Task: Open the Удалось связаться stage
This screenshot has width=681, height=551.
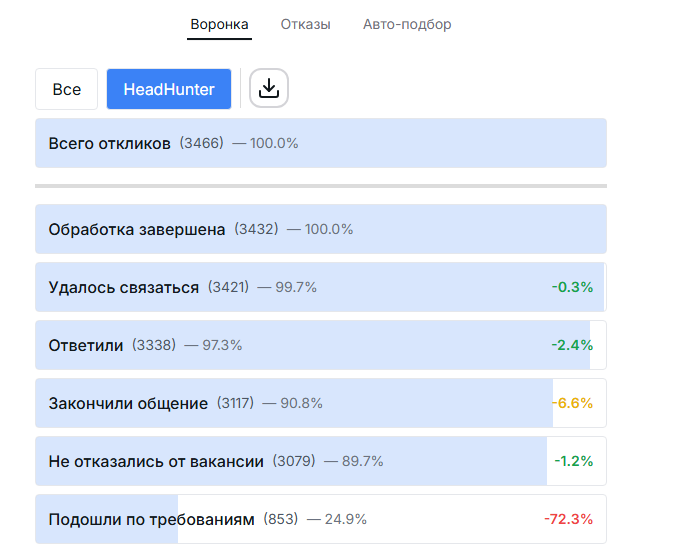Action: [x=124, y=287]
